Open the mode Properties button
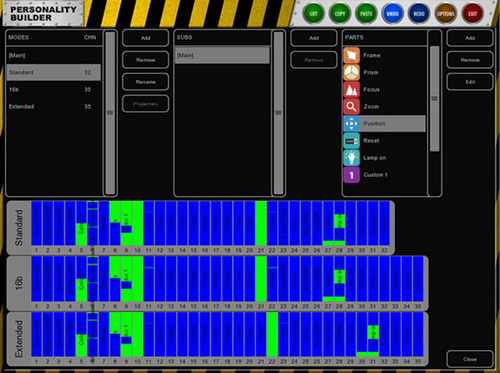The width and height of the screenshot is (500, 373). [x=145, y=104]
